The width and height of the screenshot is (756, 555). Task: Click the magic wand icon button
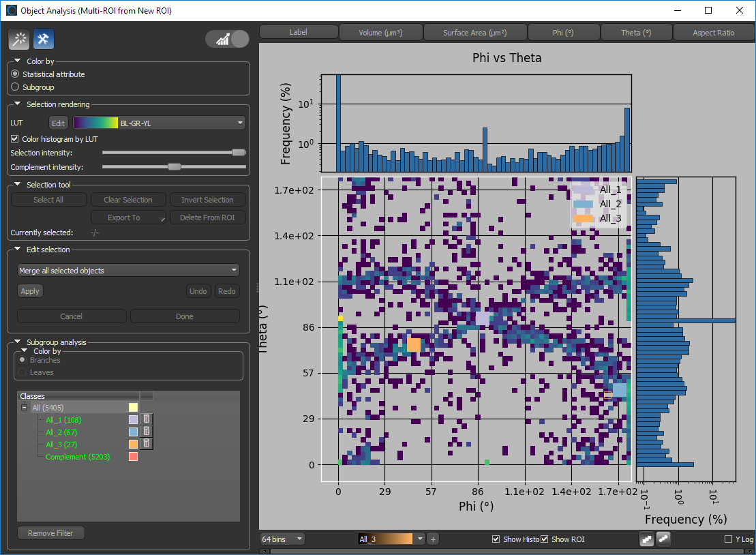click(x=19, y=40)
